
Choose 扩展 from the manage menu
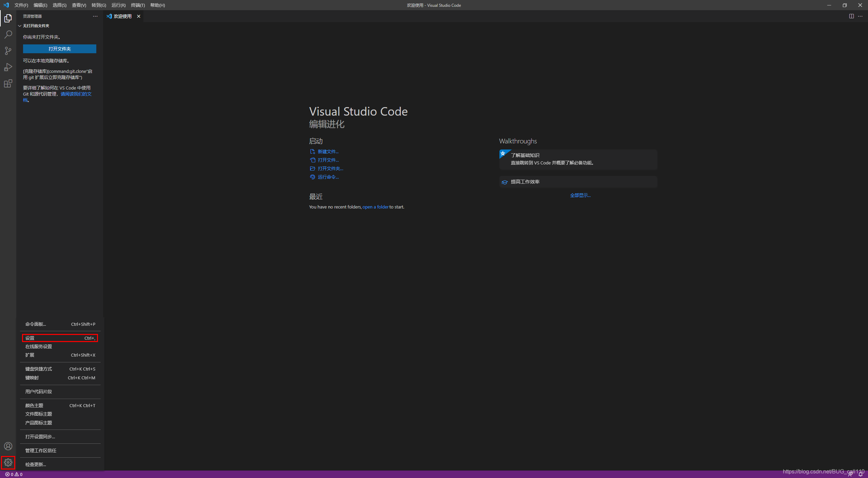pyautogui.click(x=60, y=355)
